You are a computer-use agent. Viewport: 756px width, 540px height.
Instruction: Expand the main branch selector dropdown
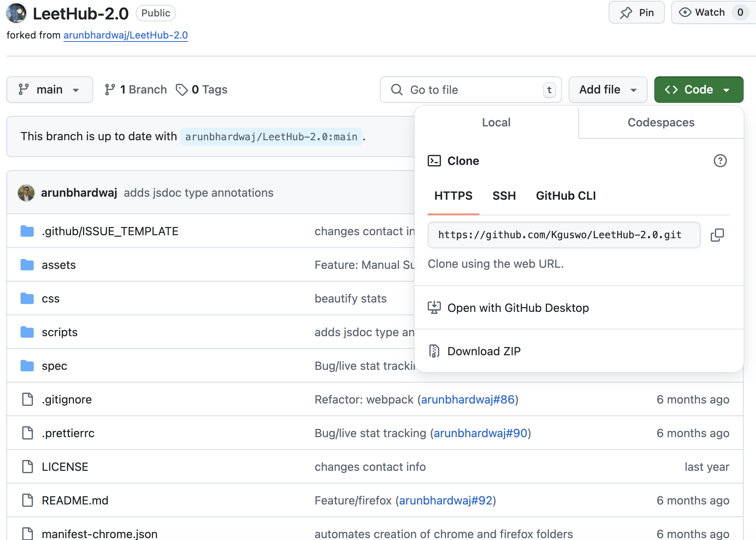[49, 90]
